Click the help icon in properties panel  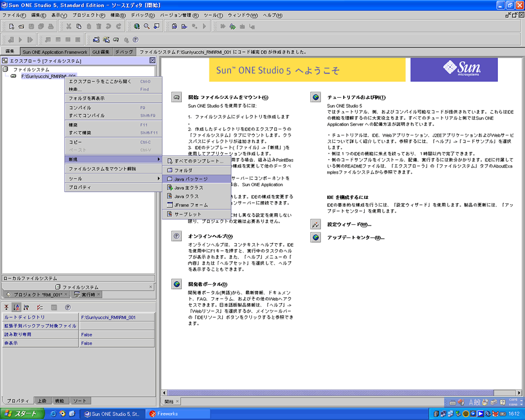[68, 307]
